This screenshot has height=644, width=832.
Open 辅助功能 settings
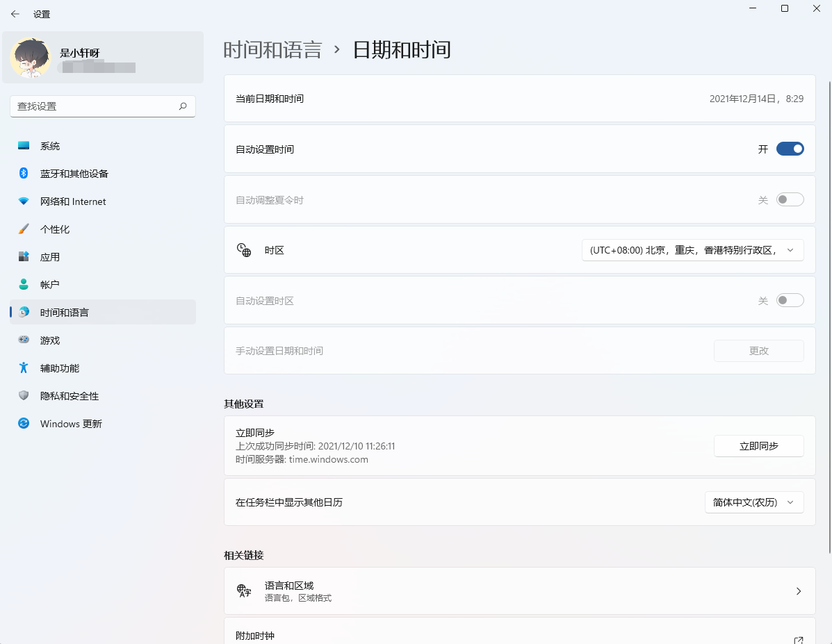click(x=103, y=368)
